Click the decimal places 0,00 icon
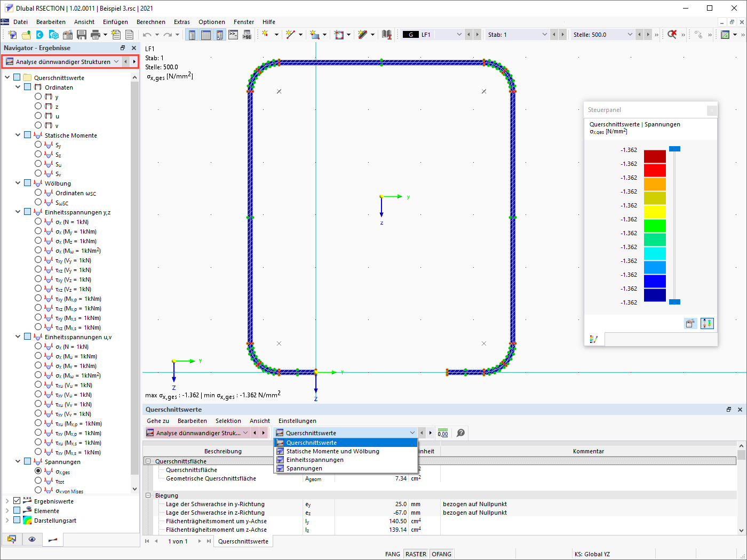 [443, 433]
